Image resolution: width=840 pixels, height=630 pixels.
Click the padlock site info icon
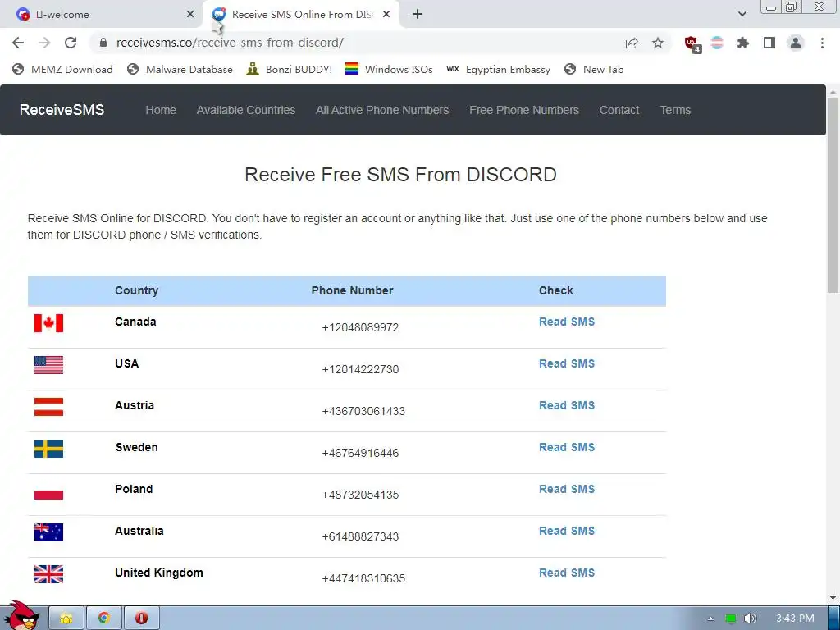coord(103,43)
